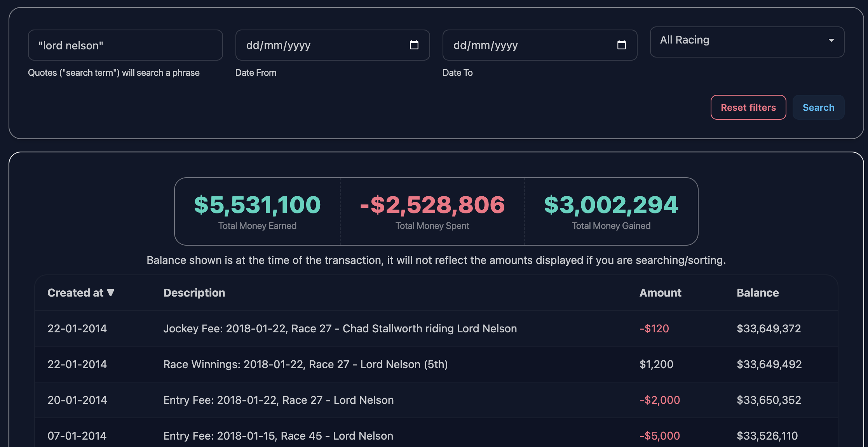This screenshot has width=868, height=447.
Task: Click the Reset filters button
Action: click(x=748, y=107)
